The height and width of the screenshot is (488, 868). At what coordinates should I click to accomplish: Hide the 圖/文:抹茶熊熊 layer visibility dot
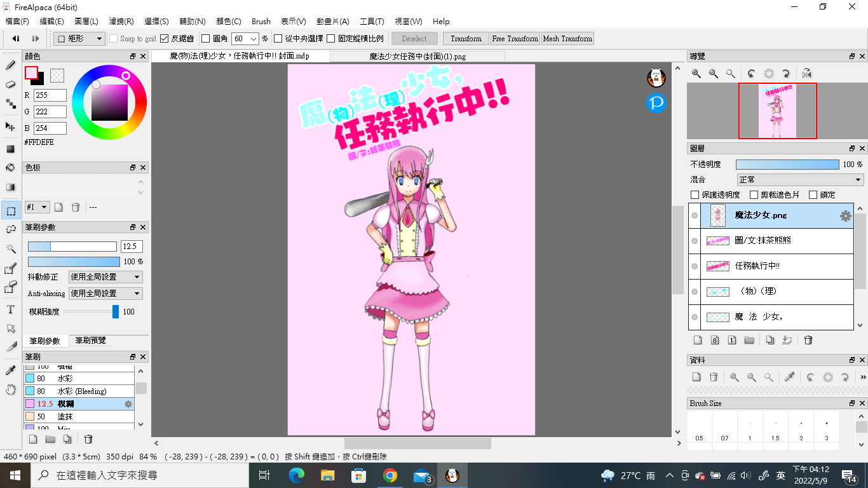coord(695,241)
